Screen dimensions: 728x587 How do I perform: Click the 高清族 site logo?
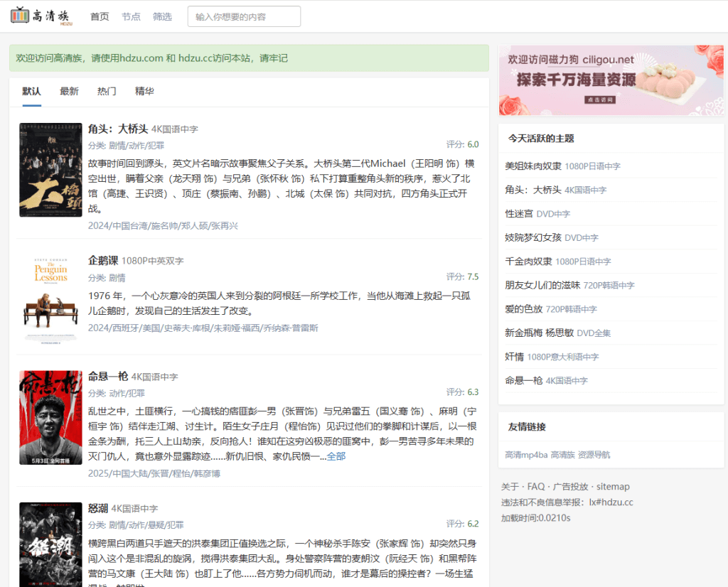pos(40,16)
